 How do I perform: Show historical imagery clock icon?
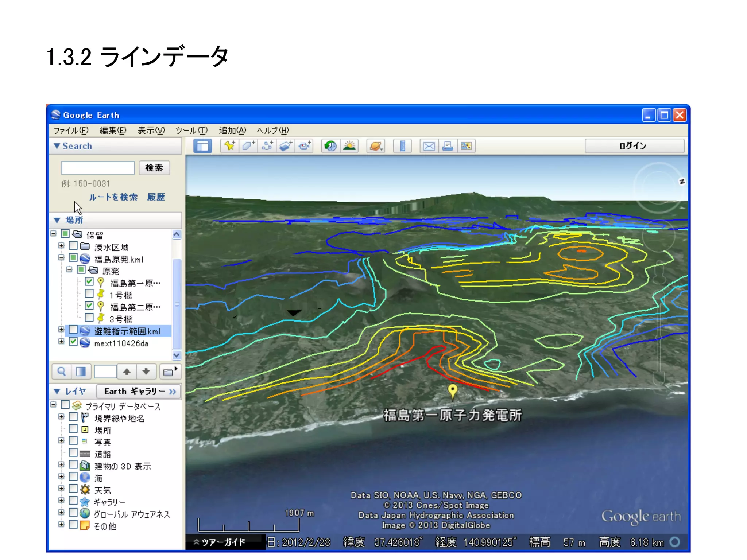pos(330,146)
